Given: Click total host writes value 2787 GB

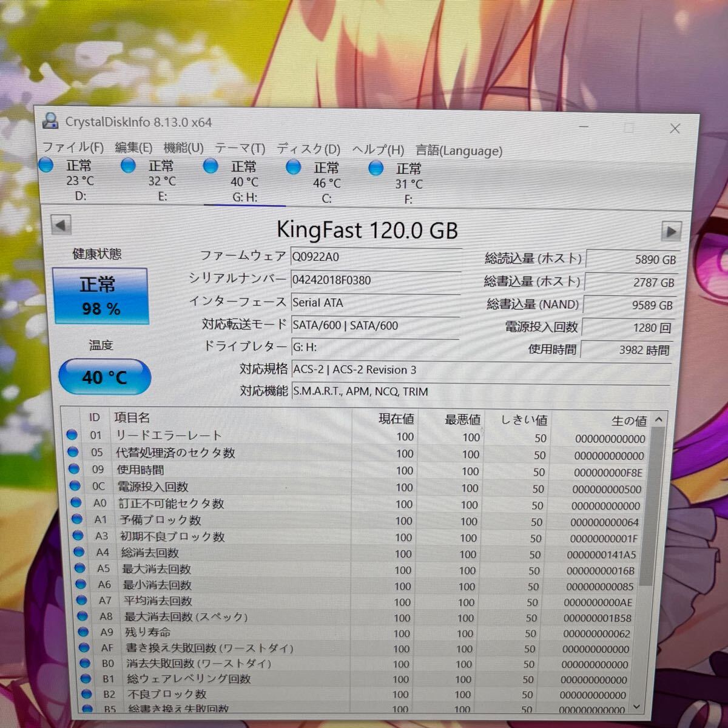Looking at the screenshot, I should (x=630, y=282).
